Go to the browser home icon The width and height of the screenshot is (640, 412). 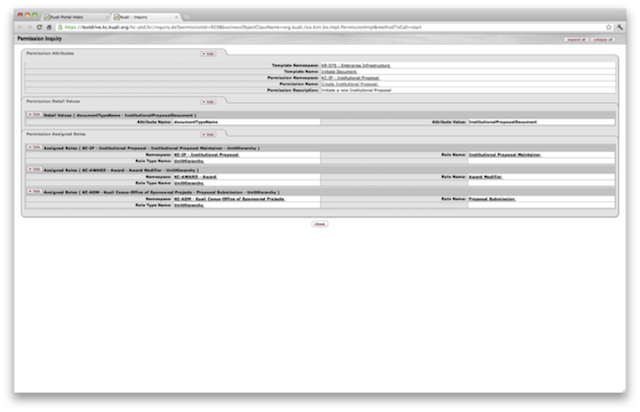[x=49, y=27]
